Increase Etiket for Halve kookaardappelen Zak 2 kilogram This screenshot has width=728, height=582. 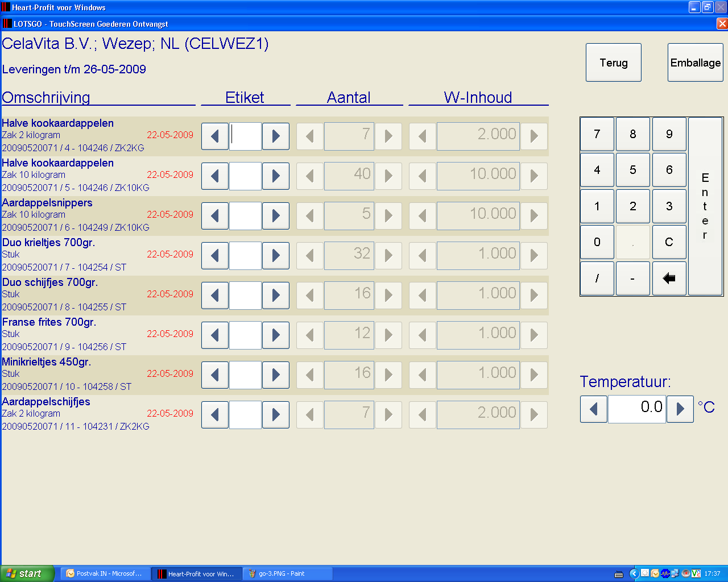pos(276,136)
